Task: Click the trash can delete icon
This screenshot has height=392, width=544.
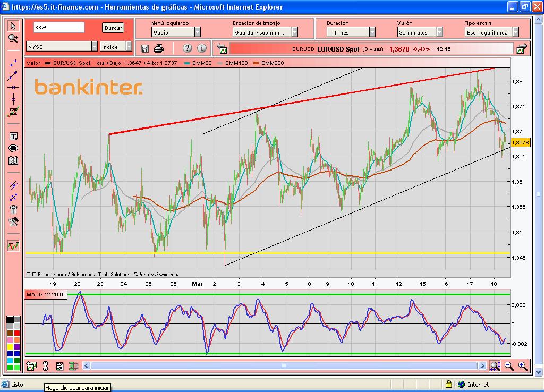Action: [13, 209]
